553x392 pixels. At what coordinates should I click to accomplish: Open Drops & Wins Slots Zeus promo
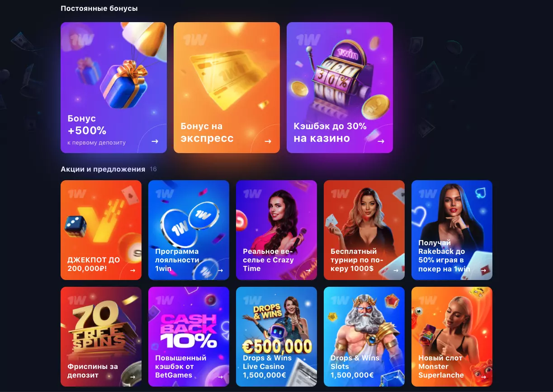point(364,336)
